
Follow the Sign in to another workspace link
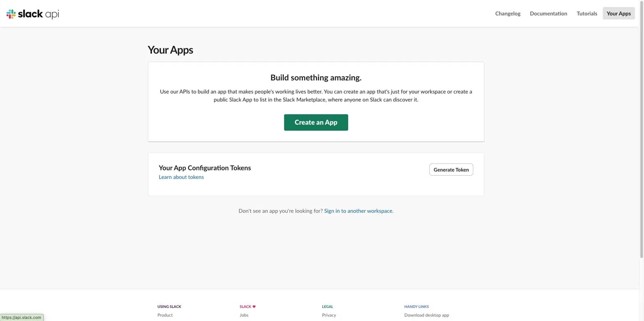[358, 211]
